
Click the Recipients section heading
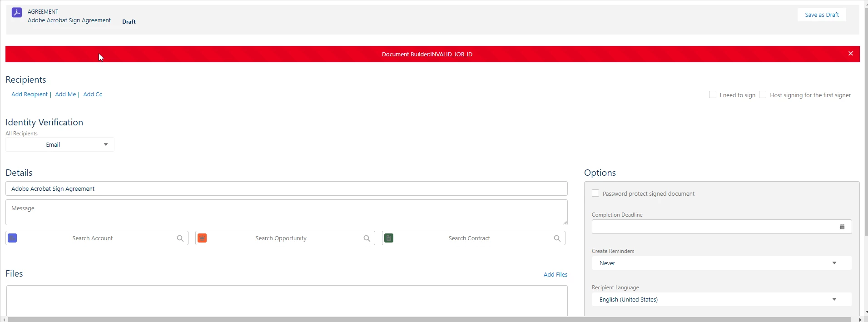coord(26,79)
